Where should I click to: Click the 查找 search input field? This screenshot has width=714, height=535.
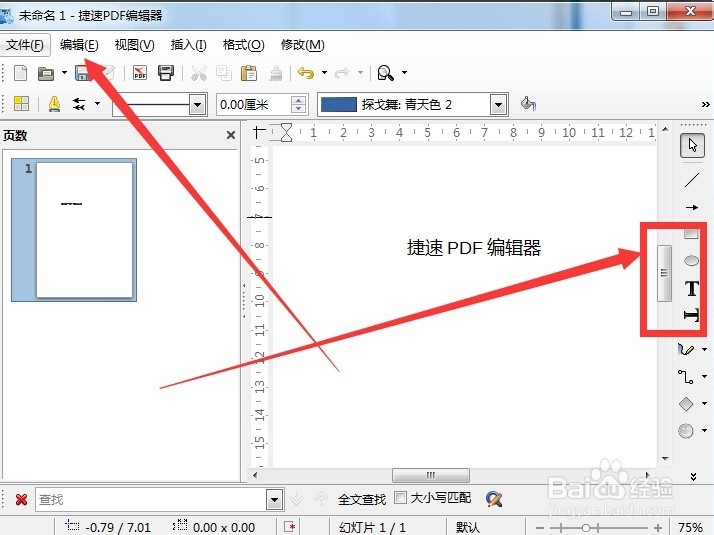tap(150, 500)
